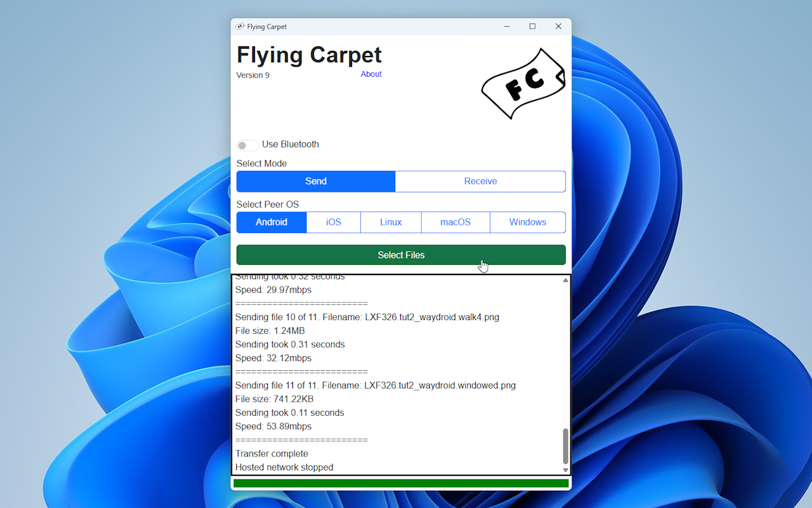Select Linux as peer OS
The width and height of the screenshot is (812, 508).
point(391,222)
